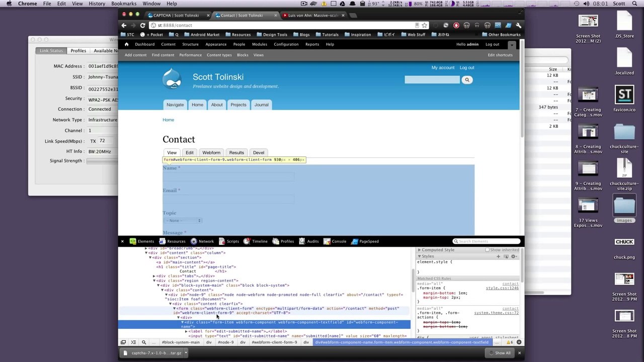Click the magnifier inspect-element icon in DevTools
This screenshot has width=644, height=362.
coord(144,342)
